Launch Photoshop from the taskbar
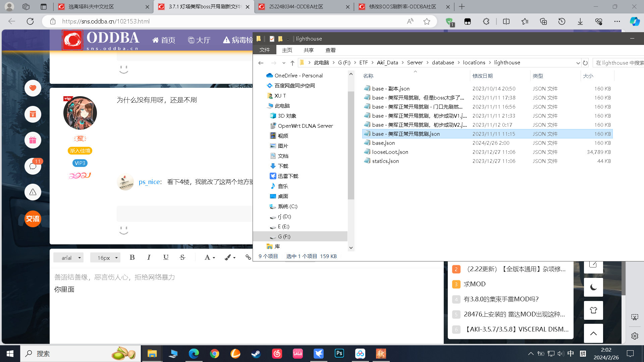 pos(339,353)
